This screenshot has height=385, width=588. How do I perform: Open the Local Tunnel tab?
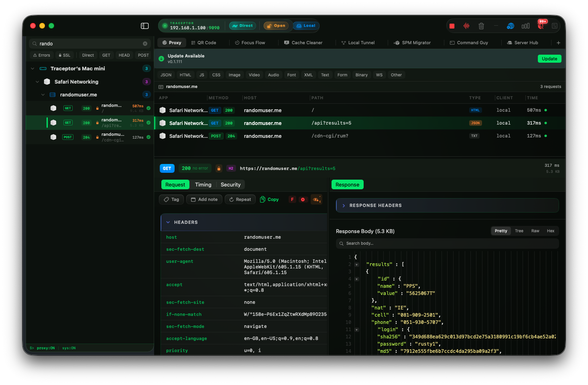tap(358, 43)
